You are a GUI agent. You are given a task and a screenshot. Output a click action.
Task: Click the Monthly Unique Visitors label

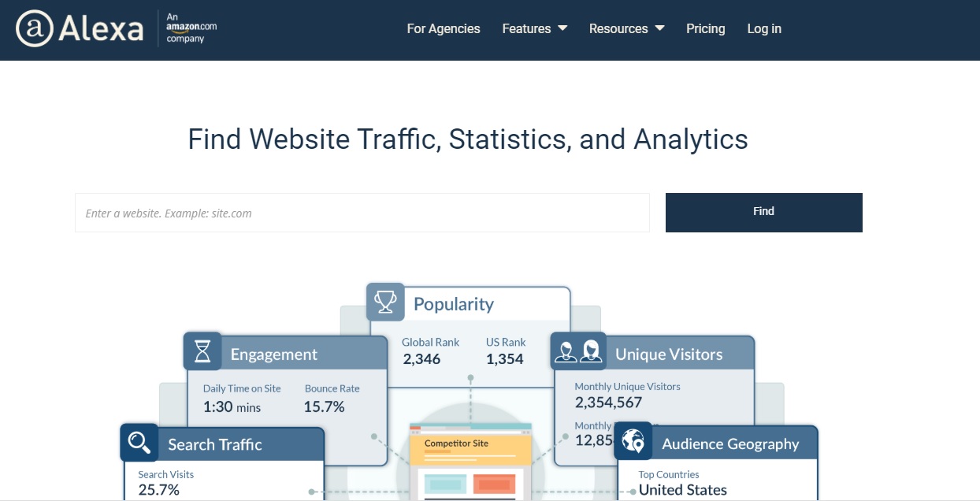627,387
